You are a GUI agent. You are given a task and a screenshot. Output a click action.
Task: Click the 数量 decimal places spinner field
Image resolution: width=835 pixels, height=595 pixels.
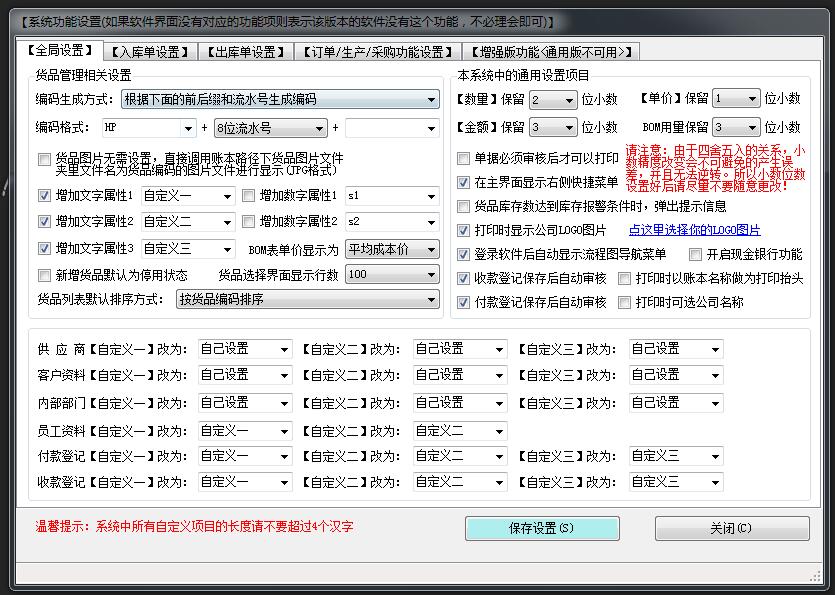click(x=548, y=99)
